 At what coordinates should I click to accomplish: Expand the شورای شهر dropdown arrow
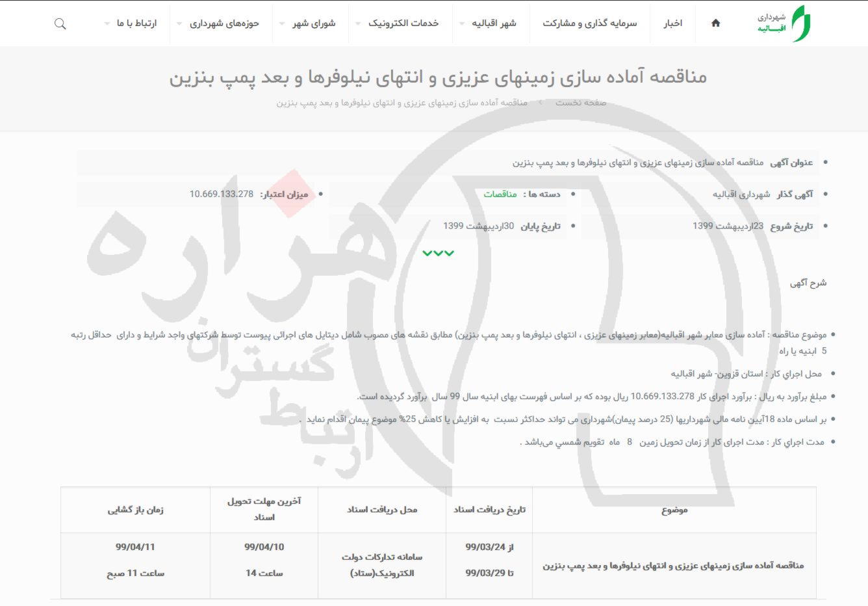pos(283,24)
